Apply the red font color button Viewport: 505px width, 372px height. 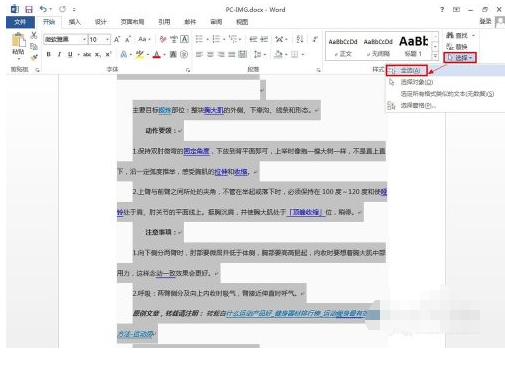[x=157, y=54]
